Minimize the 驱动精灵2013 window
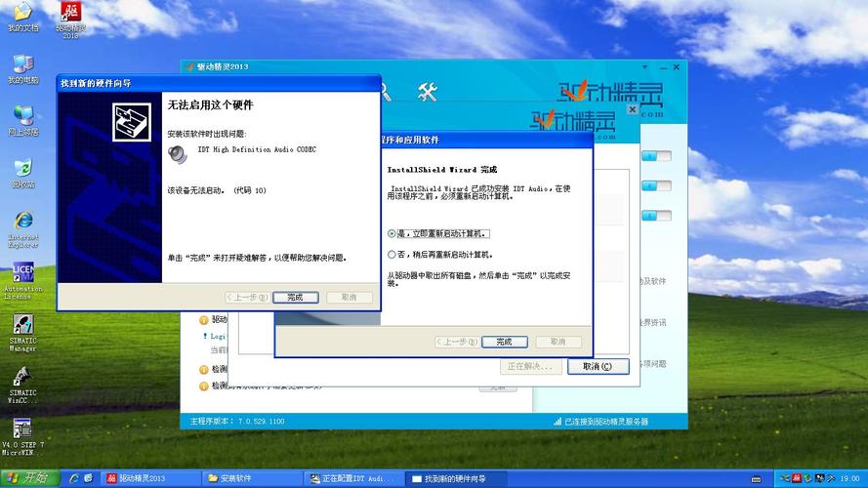 point(663,67)
